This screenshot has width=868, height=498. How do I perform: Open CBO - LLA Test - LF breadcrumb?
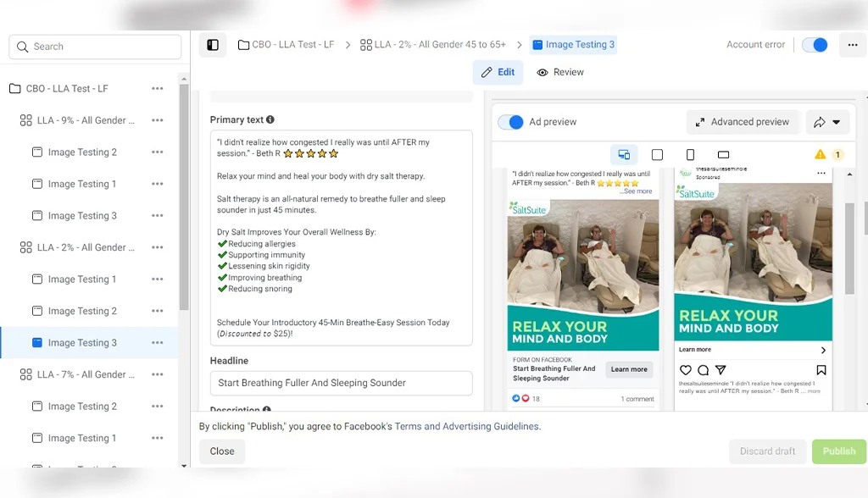[x=287, y=45]
